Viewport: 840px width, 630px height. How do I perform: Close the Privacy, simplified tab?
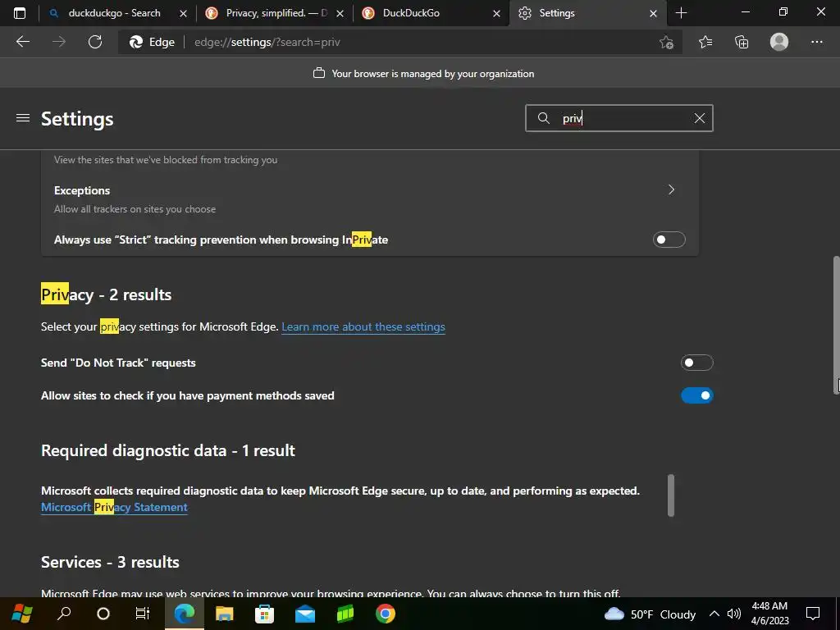(x=340, y=13)
